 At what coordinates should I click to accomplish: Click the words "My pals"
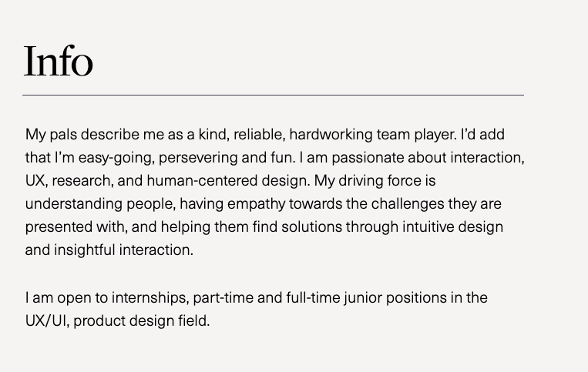click(x=49, y=135)
